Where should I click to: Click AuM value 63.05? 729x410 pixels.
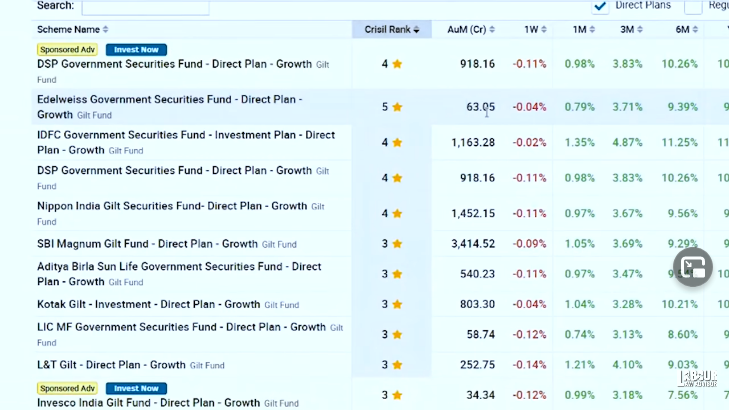481,107
